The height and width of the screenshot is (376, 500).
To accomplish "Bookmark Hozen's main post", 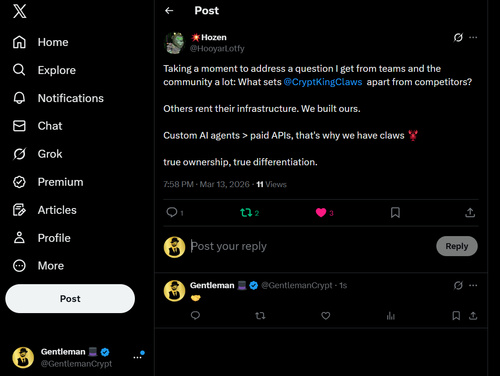I will (x=395, y=213).
